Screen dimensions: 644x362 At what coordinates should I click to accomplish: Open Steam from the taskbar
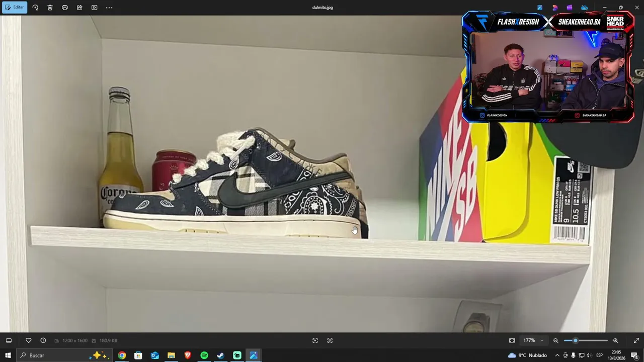tap(220, 355)
